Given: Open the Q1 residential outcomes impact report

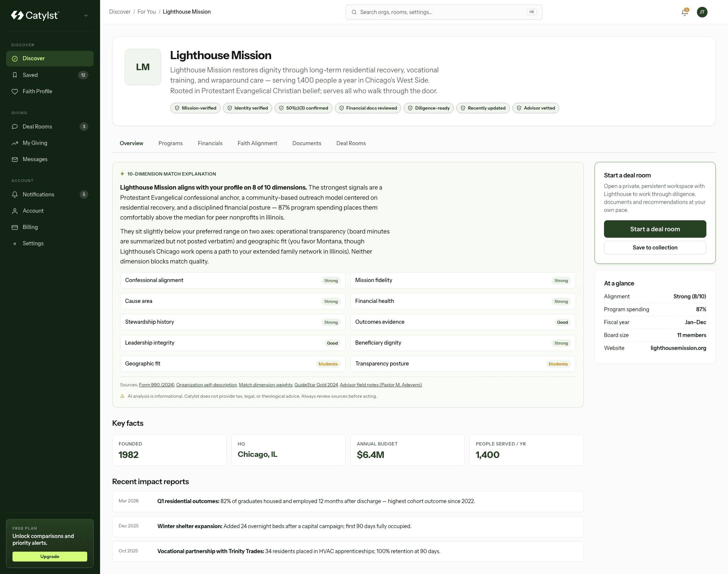Looking at the screenshot, I should click(x=348, y=501).
